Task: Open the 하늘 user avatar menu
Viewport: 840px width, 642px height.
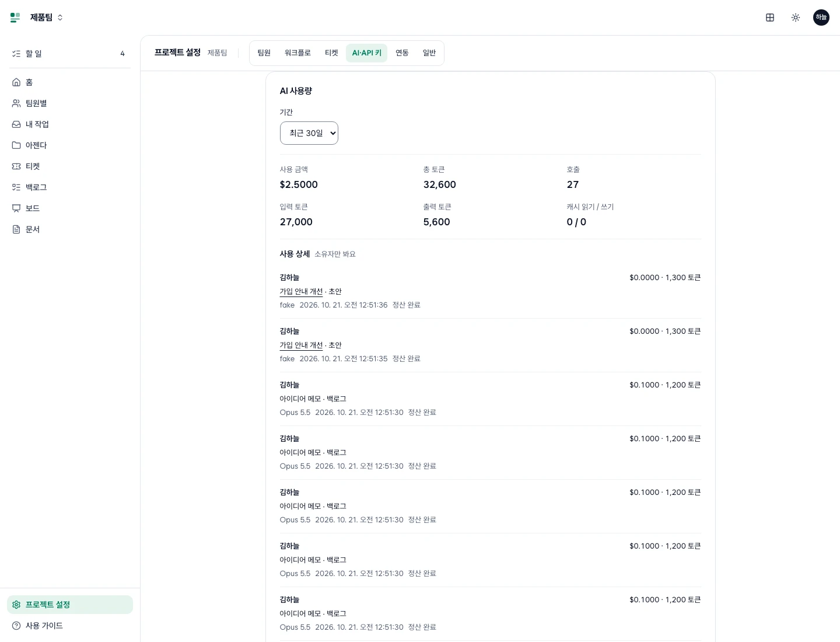Action: coord(821,18)
